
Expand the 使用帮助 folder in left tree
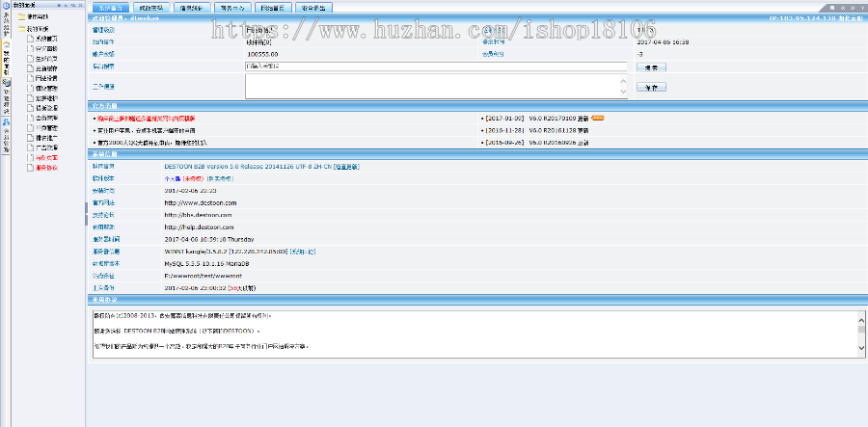pos(21,16)
